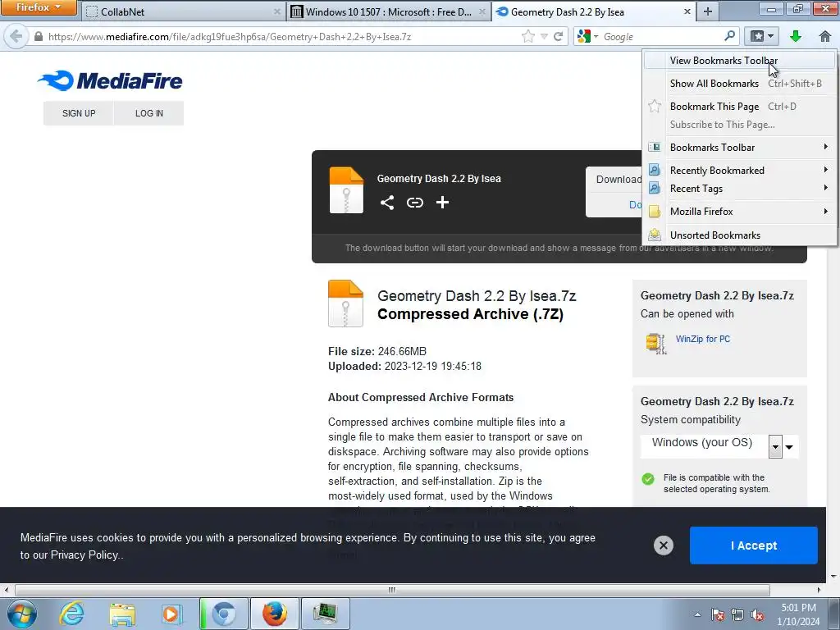Click I Accept on the cookie banner
Viewport: 840px width, 630px height.
click(x=753, y=546)
